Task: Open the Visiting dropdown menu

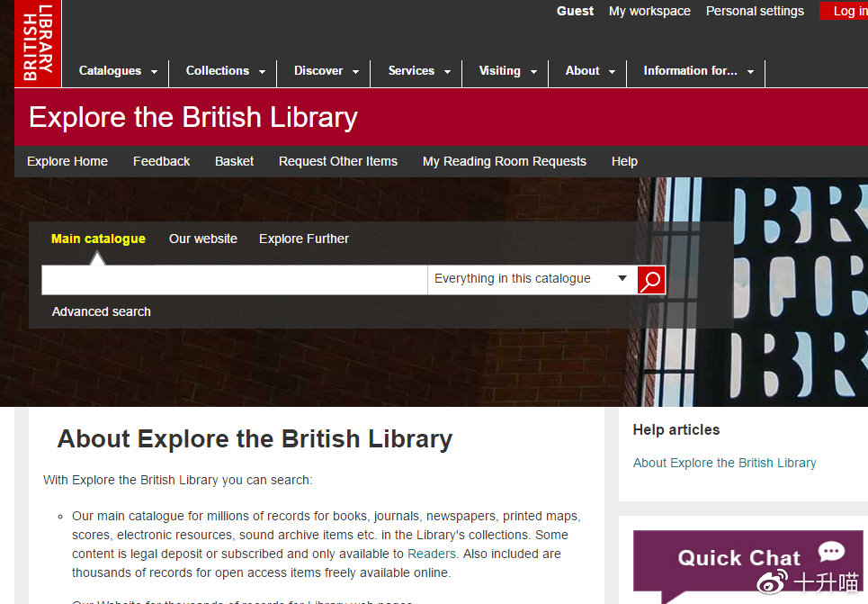Action: [x=507, y=71]
